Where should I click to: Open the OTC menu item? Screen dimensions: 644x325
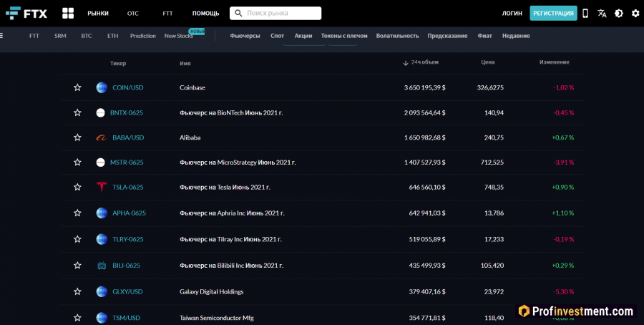(x=132, y=13)
